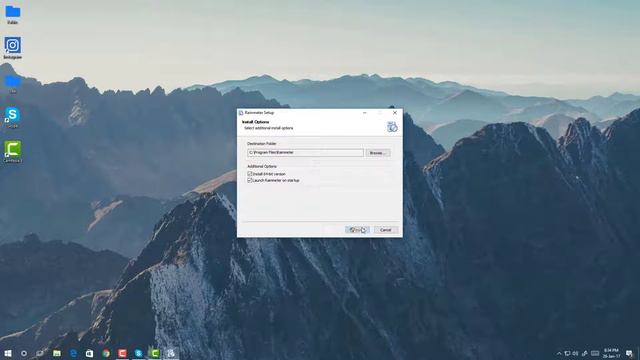This screenshot has height=360, width=640.
Task: Click the Install button with shield icon
Action: [x=357, y=230]
